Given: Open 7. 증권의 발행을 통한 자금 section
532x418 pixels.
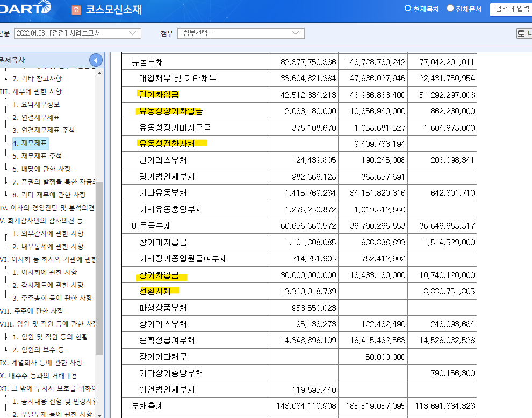Looking at the screenshot, I should tap(54, 182).
